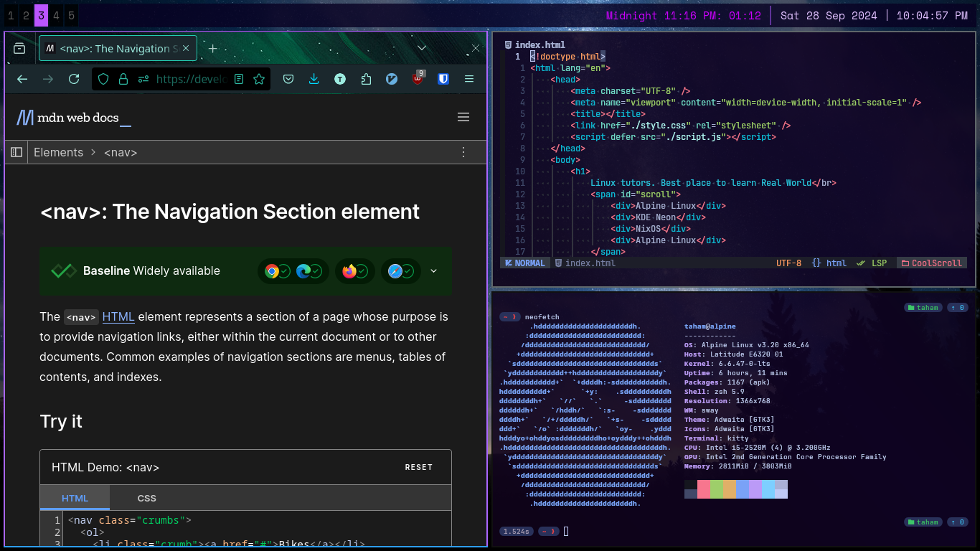This screenshot has height=551, width=980.
Task: Click the Safari browser support icon
Action: (x=395, y=271)
